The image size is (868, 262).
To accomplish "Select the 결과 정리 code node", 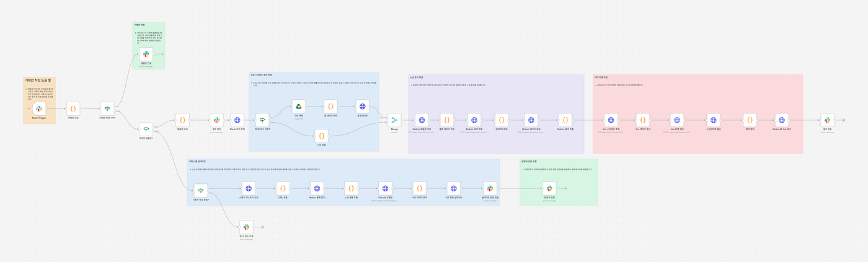I will pyautogui.click(x=750, y=120).
